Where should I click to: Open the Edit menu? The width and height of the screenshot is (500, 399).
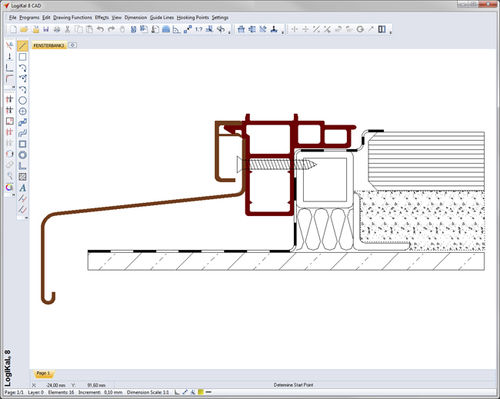click(x=46, y=17)
